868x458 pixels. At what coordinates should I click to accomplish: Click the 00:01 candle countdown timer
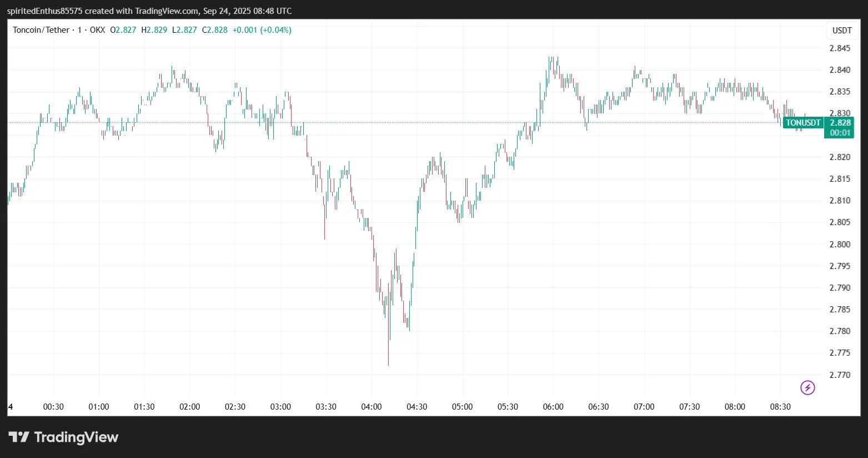click(x=840, y=133)
